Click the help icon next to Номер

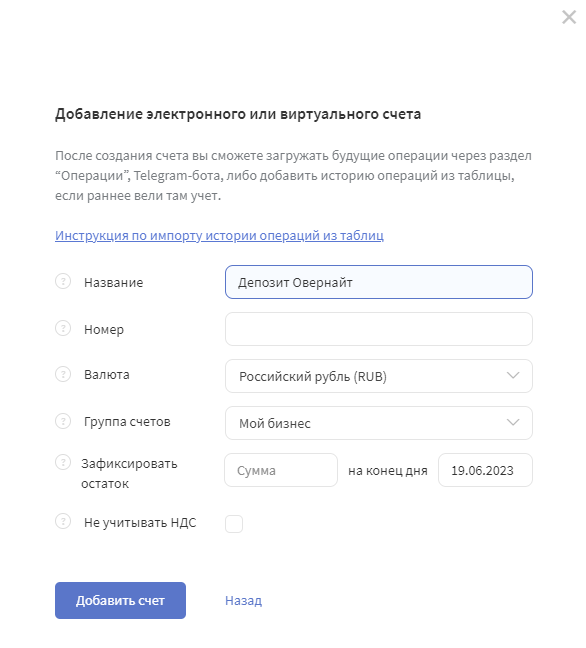click(x=63, y=329)
